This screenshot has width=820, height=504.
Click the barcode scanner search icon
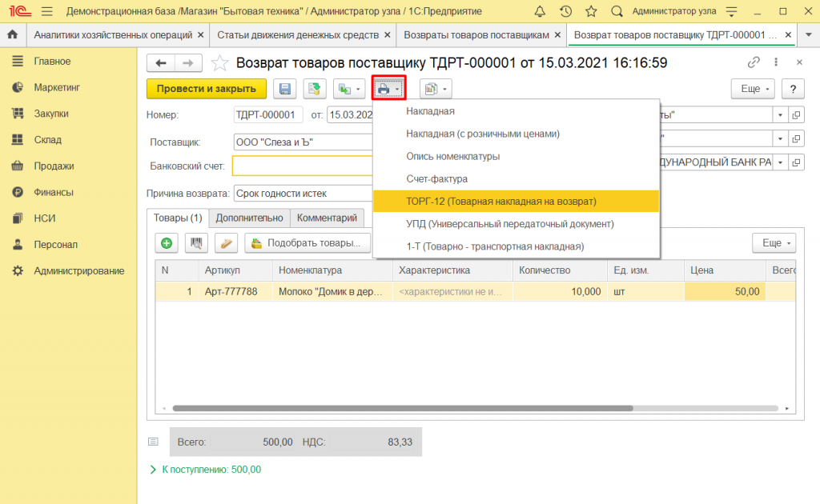tap(197, 243)
